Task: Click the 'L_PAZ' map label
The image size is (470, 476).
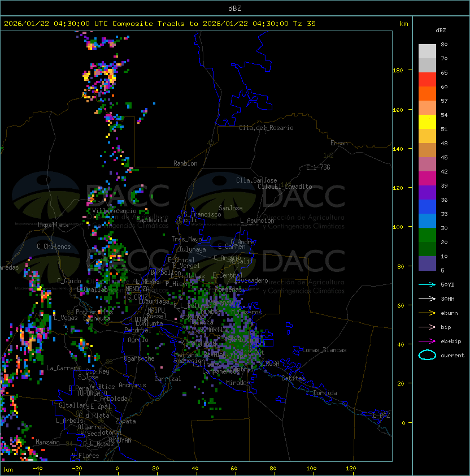Action: pyautogui.click(x=381, y=416)
